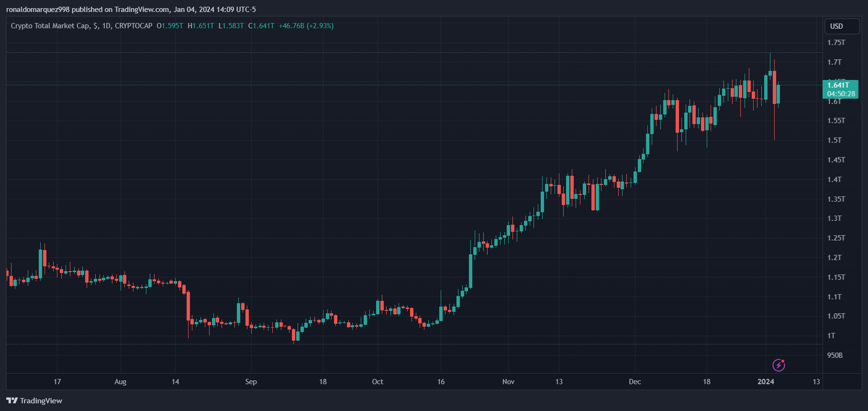Click the 16 date label on time axis
The image size is (868, 411).
441,382
